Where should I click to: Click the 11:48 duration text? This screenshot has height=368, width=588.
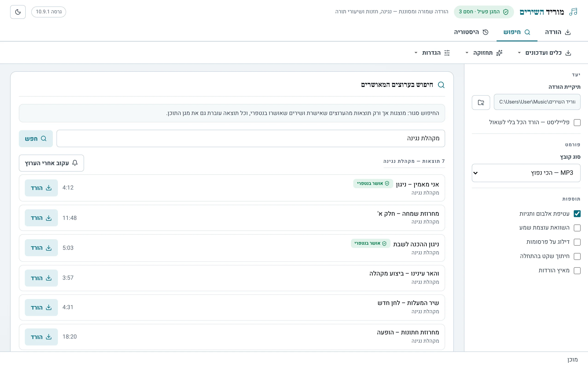pos(70,218)
